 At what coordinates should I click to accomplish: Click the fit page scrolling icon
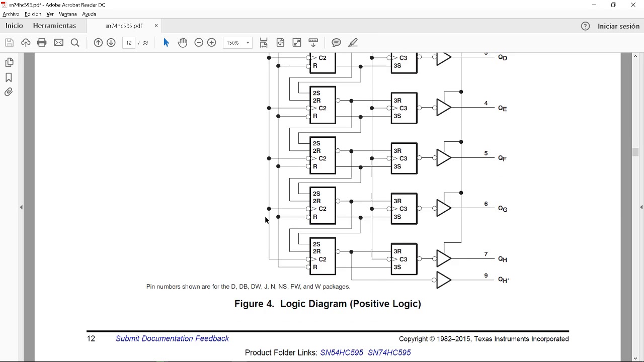click(x=264, y=43)
